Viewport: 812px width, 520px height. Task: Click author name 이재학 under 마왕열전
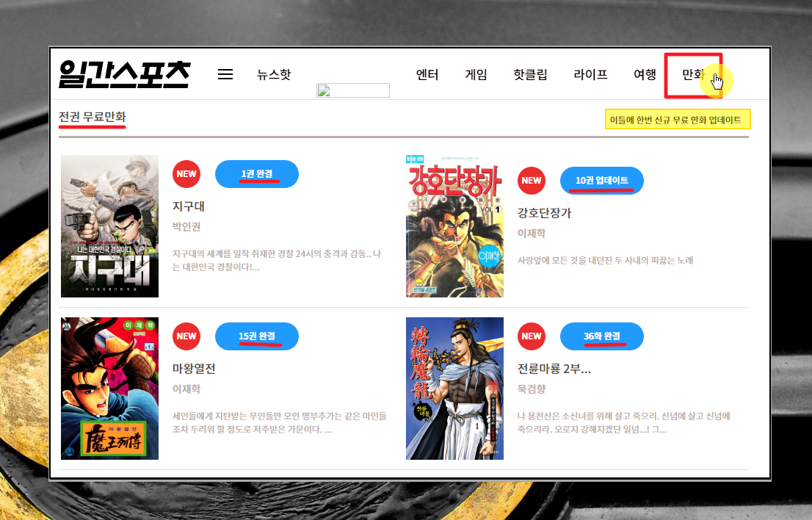pos(186,389)
